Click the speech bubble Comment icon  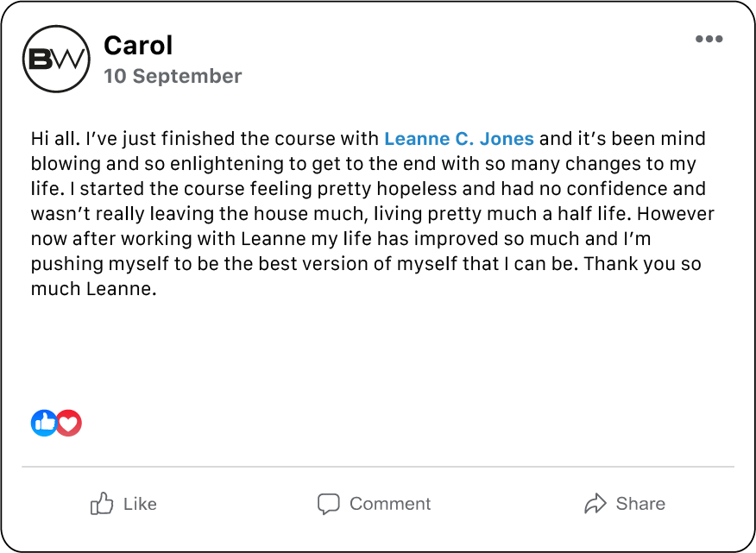point(328,504)
